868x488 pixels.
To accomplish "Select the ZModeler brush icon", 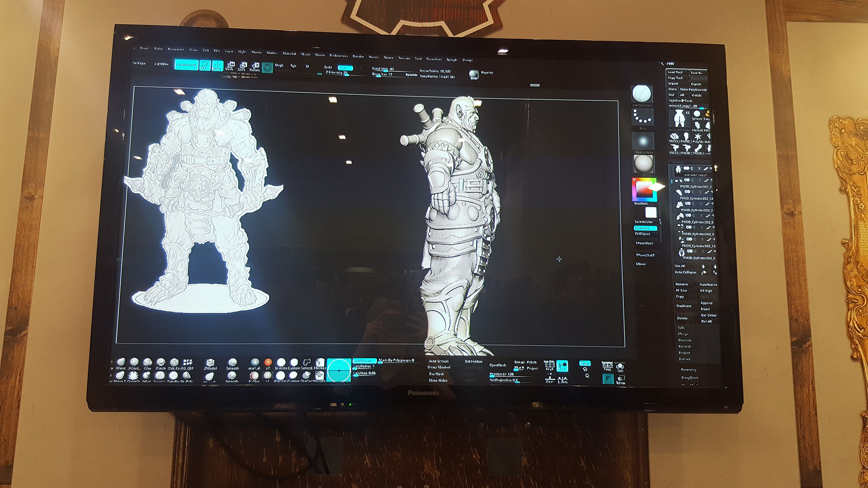I will [210, 364].
